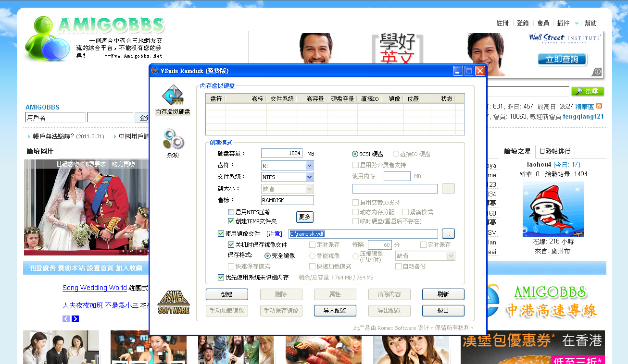Select the SCSI 硬盘 radio button

(x=355, y=154)
